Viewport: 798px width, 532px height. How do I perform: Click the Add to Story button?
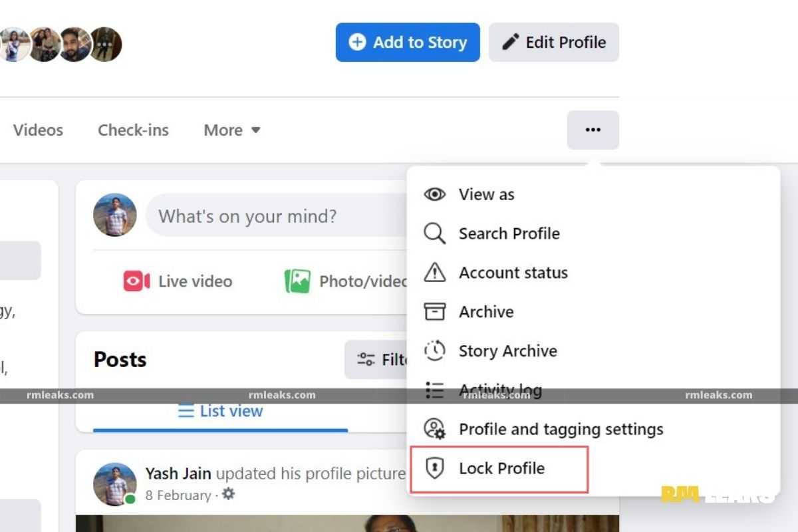(408, 42)
